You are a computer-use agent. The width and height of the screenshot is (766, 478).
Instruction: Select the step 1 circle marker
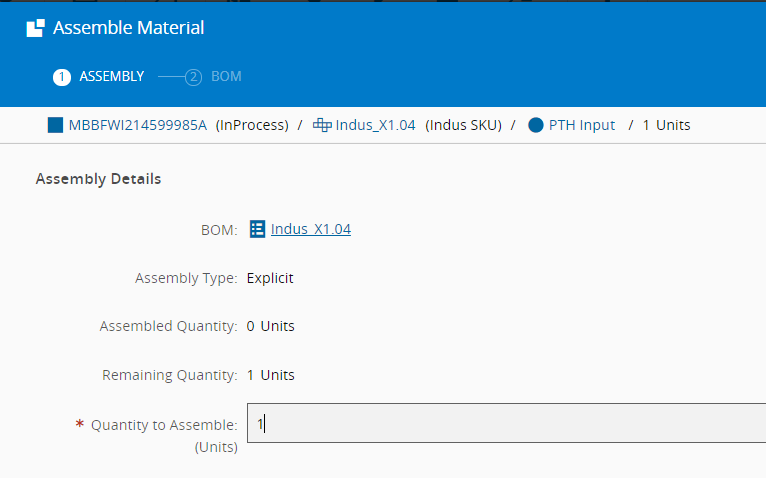62,77
